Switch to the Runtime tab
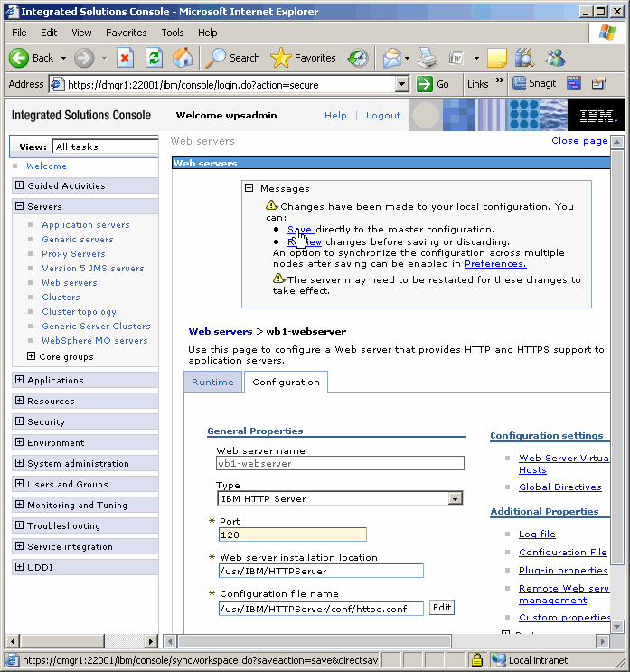This screenshot has height=672, width=630. point(212,382)
